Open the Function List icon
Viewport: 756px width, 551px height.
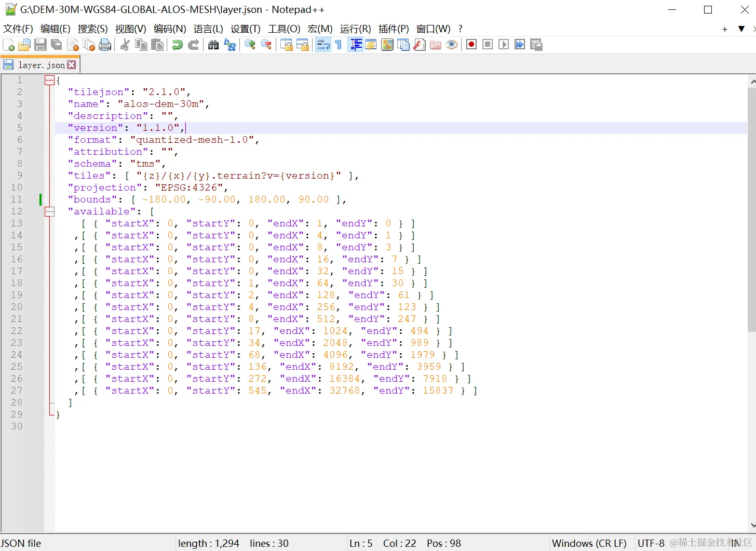[420, 45]
